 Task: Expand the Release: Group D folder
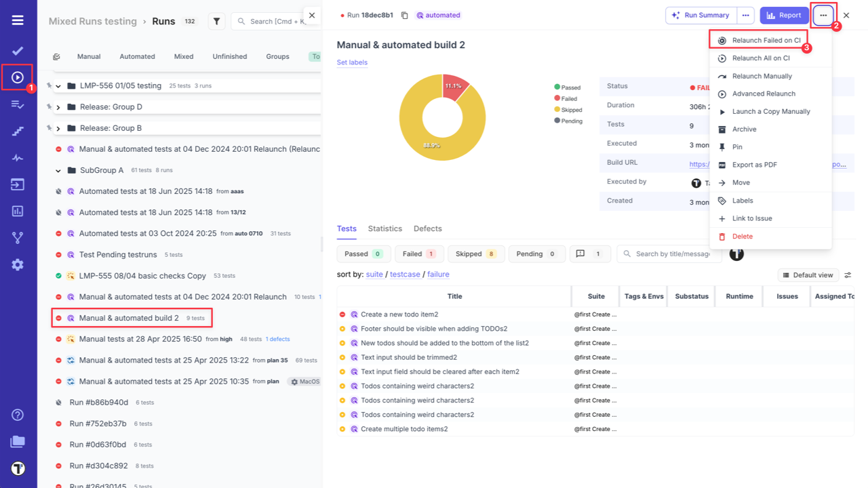[58, 106]
